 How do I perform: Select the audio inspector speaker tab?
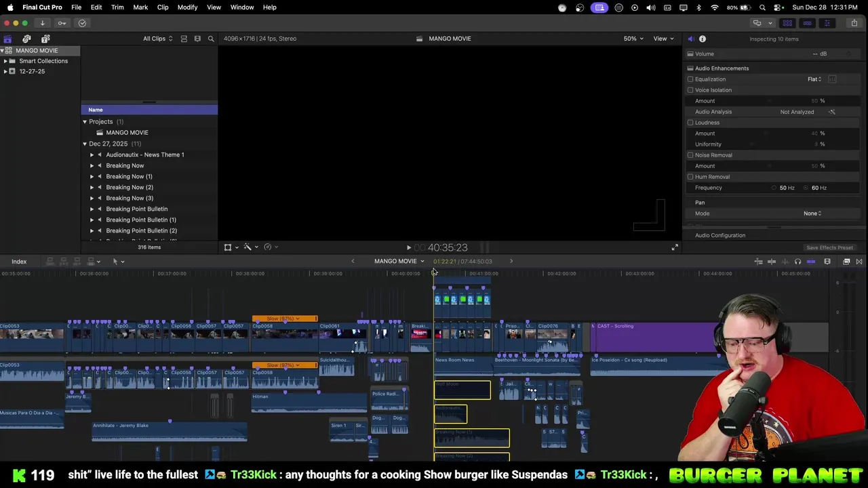click(x=690, y=39)
